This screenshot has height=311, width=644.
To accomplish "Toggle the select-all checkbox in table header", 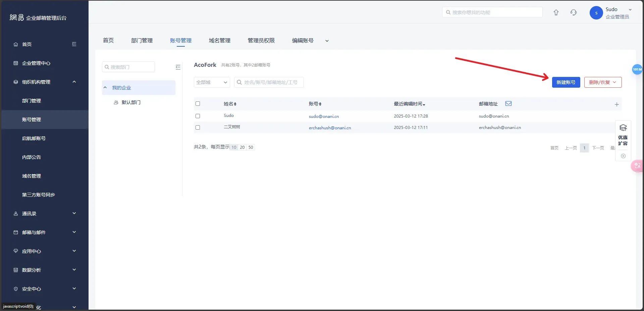I will coord(198,104).
